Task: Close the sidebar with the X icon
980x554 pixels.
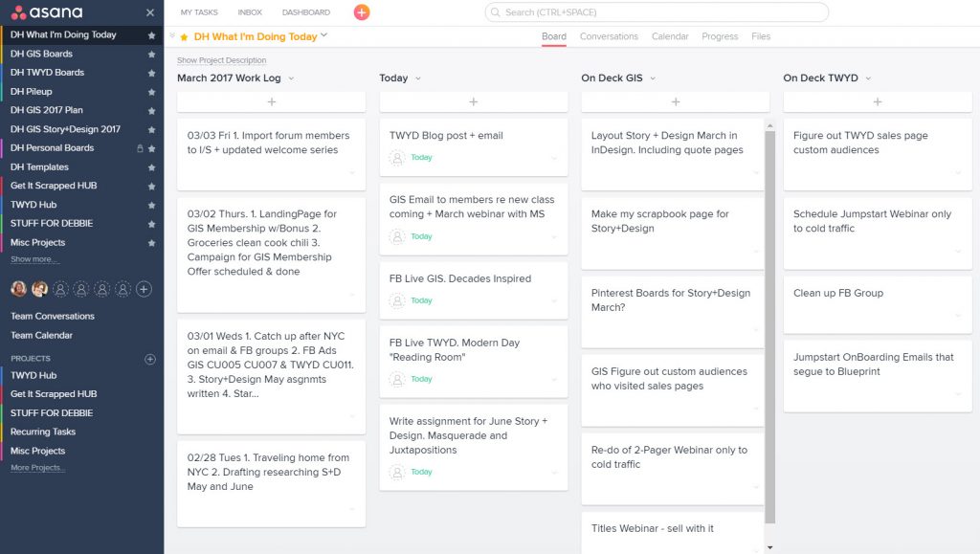Action: [x=150, y=12]
